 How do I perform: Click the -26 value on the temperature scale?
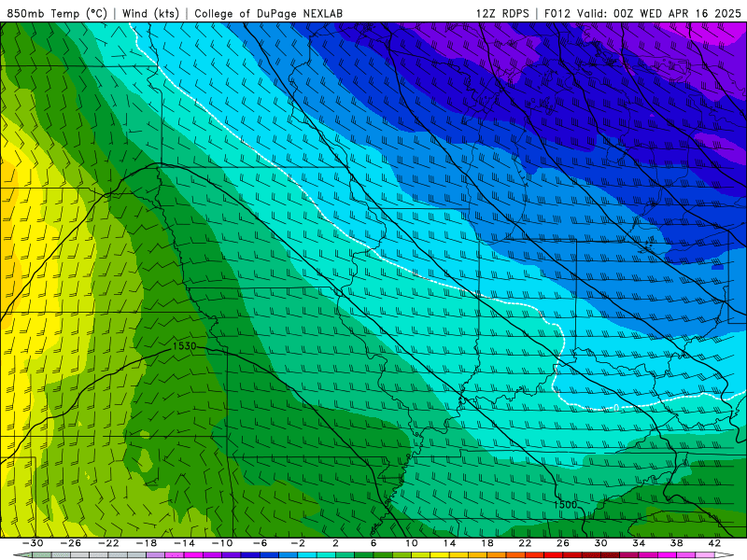pos(71,543)
